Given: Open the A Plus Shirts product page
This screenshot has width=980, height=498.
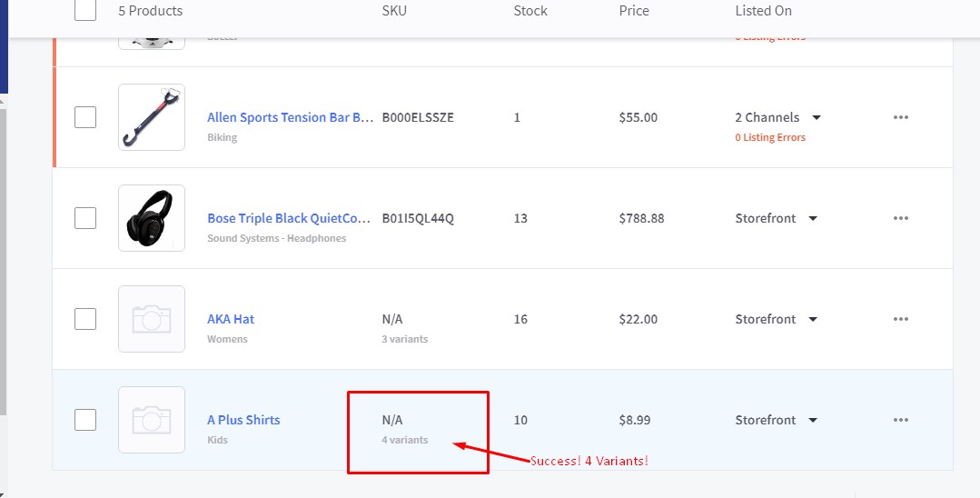Looking at the screenshot, I should point(243,419).
